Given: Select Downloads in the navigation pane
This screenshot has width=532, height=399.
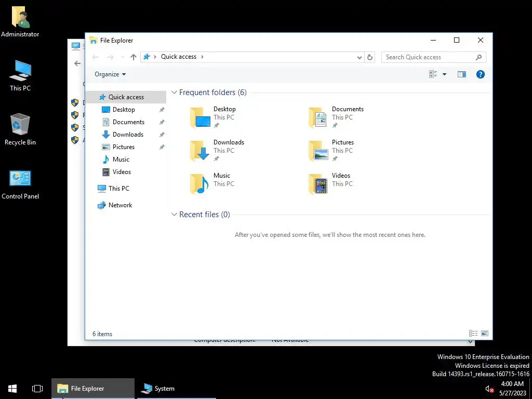Looking at the screenshot, I should [x=128, y=135].
